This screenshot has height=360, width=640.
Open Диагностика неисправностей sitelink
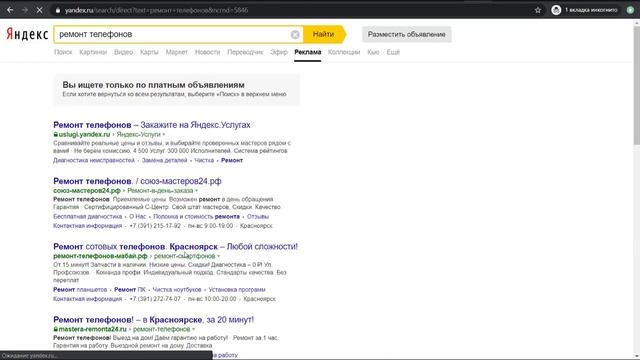coord(94,160)
